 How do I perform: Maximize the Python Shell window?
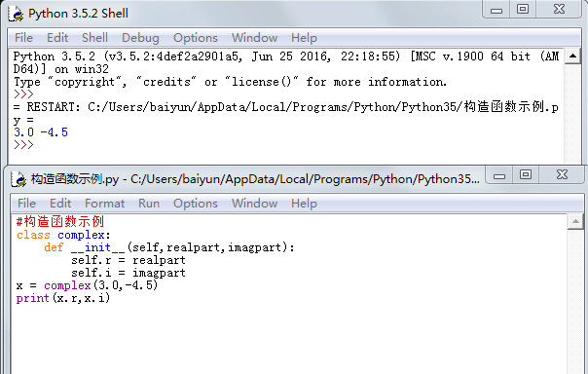pyautogui.click(x=523, y=10)
